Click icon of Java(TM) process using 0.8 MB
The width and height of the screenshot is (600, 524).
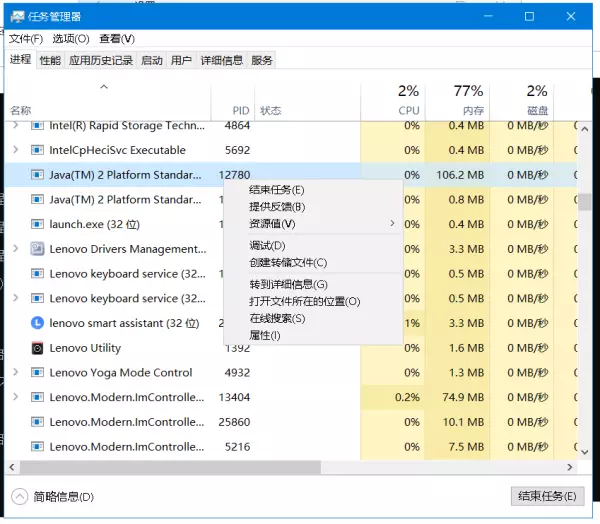coord(37,199)
